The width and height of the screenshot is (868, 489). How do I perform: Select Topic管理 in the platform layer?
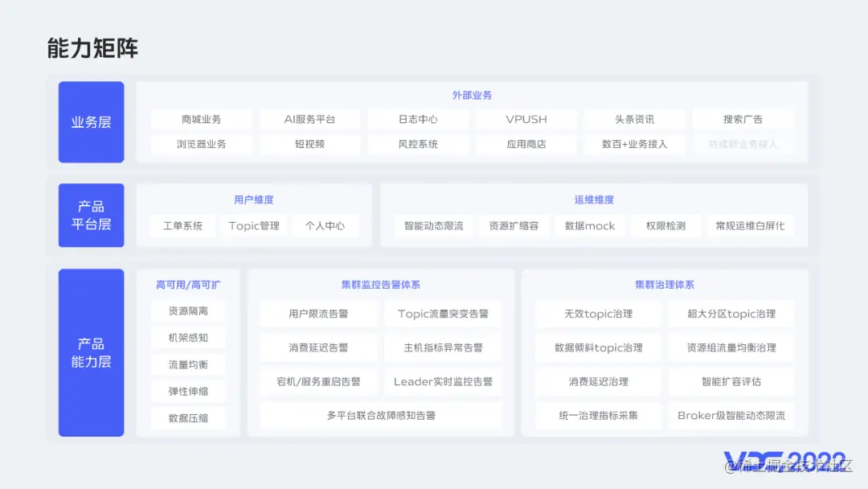point(254,226)
